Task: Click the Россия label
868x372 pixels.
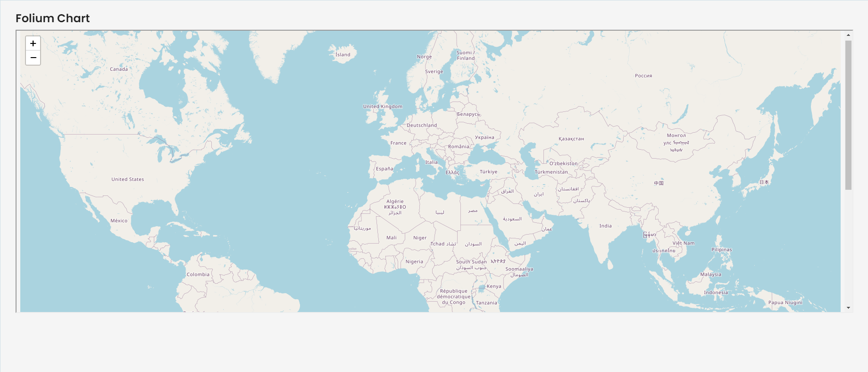Action: [x=643, y=76]
